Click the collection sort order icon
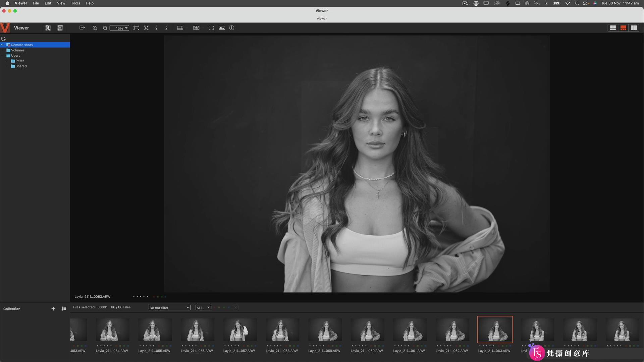 click(x=64, y=309)
